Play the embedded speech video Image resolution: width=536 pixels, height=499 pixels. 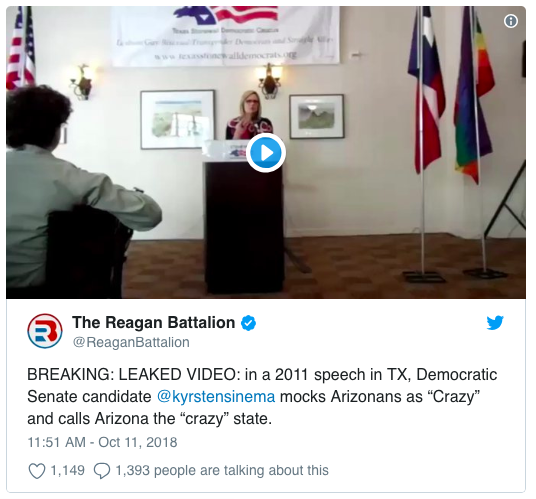click(266, 152)
